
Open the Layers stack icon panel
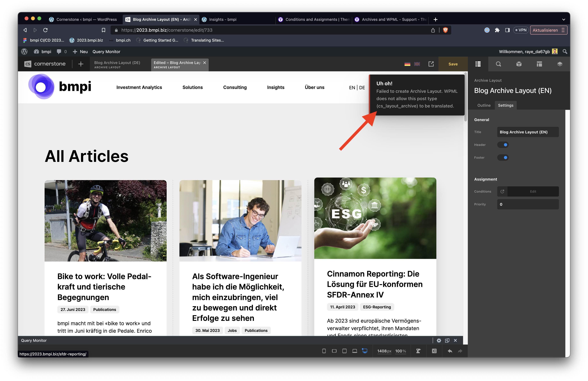coord(560,64)
